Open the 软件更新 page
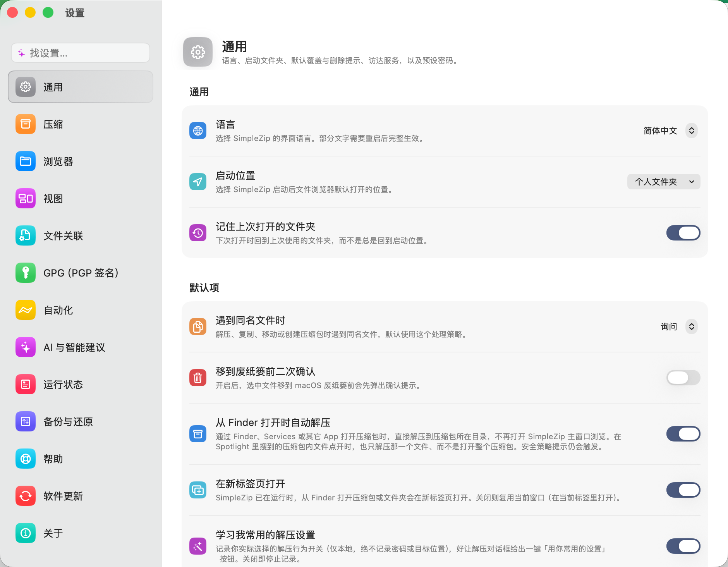This screenshot has height=567, width=728. [81, 496]
